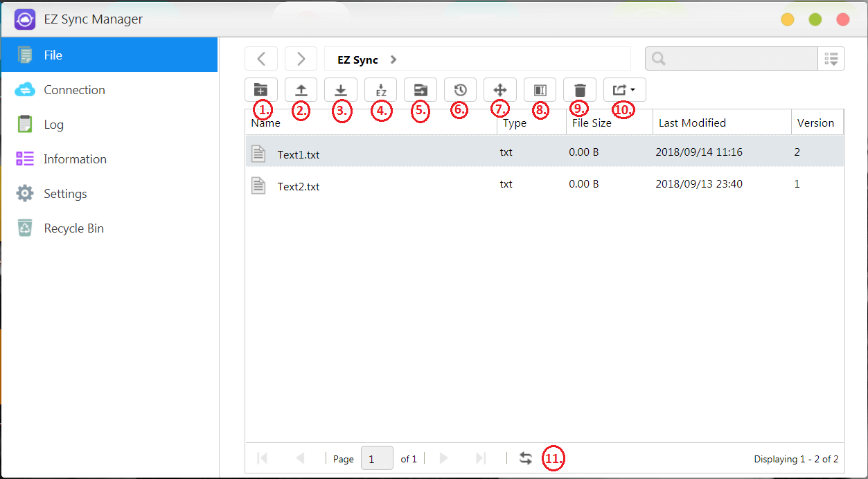Select the File tab in sidebar
The height and width of the screenshot is (479, 868).
tap(109, 55)
